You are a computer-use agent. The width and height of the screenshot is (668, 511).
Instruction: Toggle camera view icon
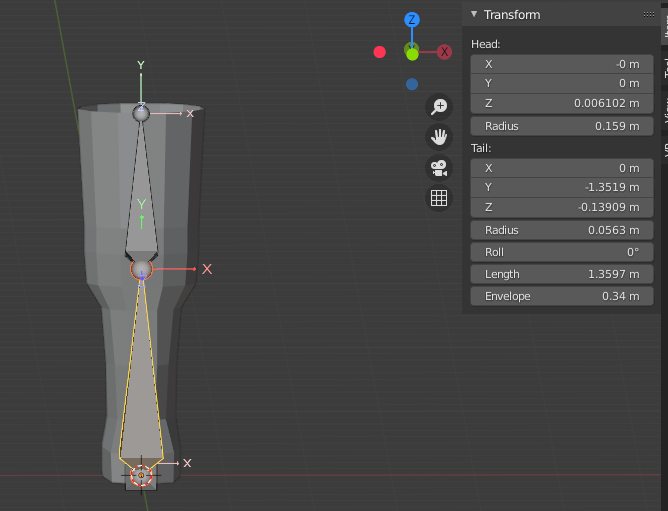tap(439, 168)
